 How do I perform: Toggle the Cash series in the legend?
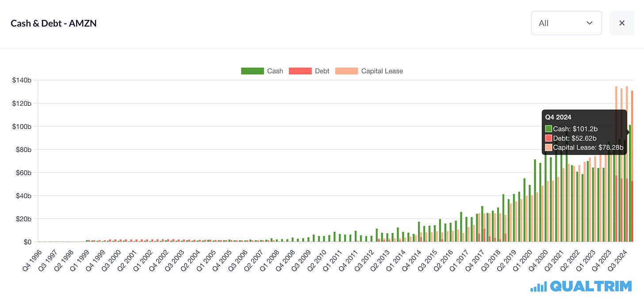tap(262, 71)
